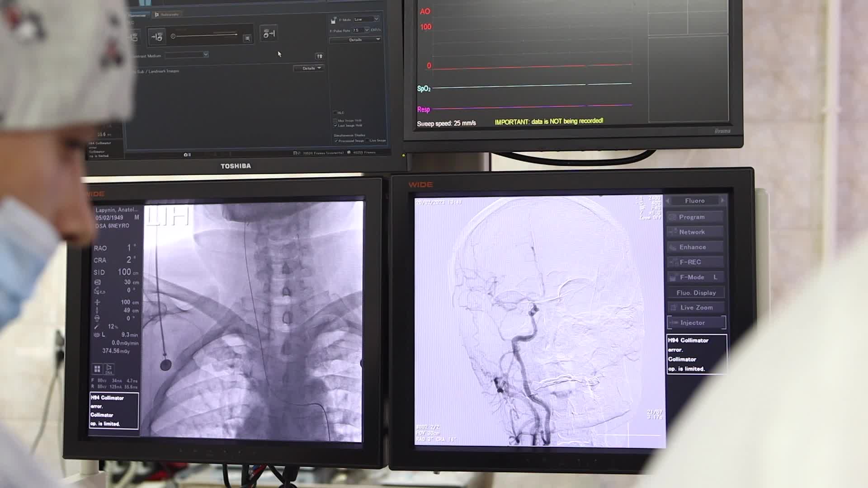Click the catheter icon right of the slider
The width and height of the screenshot is (868, 488).
[269, 34]
